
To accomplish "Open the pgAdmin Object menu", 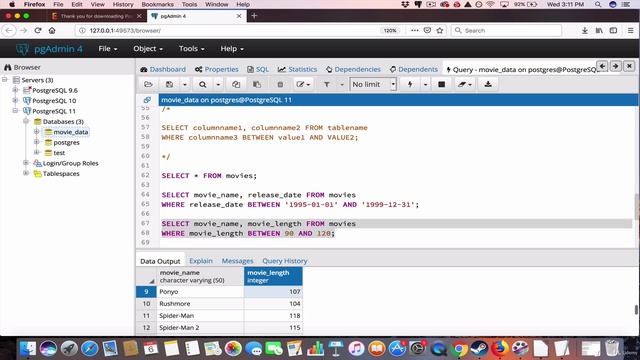I will click(148, 49).
